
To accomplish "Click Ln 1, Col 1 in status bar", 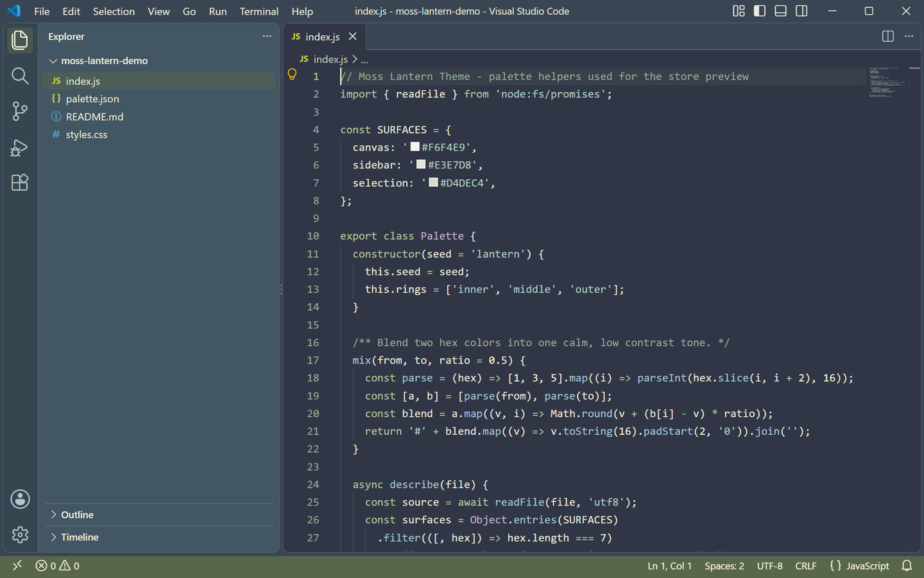I will tap(669, 566).
